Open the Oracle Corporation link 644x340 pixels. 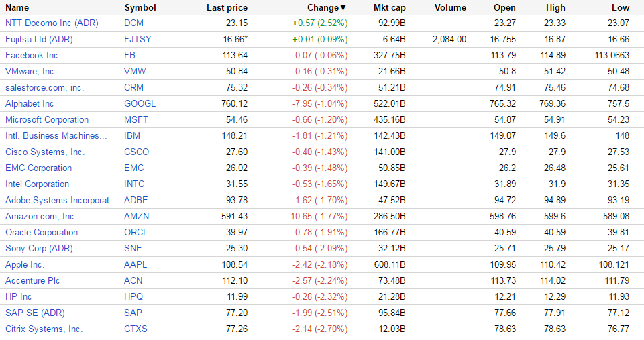[42, 232]
